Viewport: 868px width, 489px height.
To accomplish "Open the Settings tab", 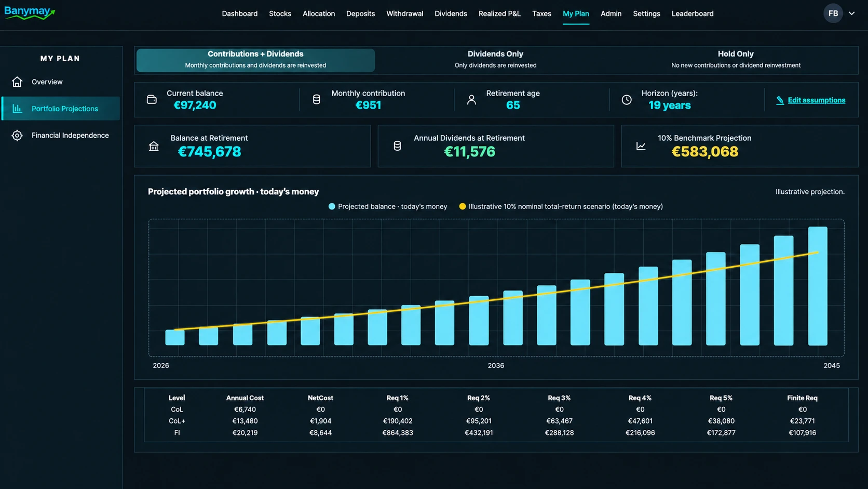I will point(646,14).
